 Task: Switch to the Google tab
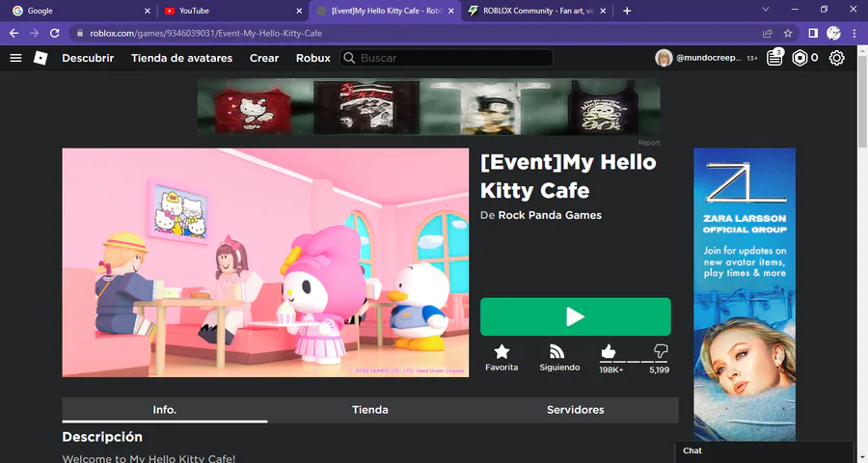(x=80, y=11)
